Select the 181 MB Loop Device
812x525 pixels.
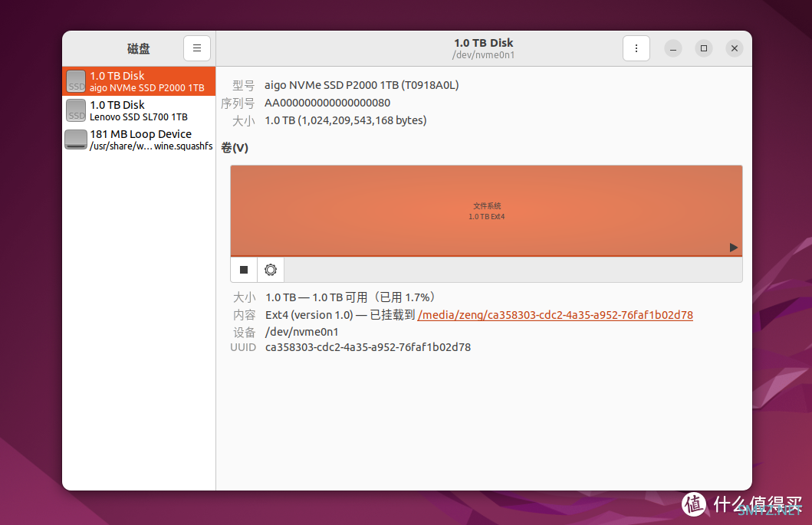[139, 139]
